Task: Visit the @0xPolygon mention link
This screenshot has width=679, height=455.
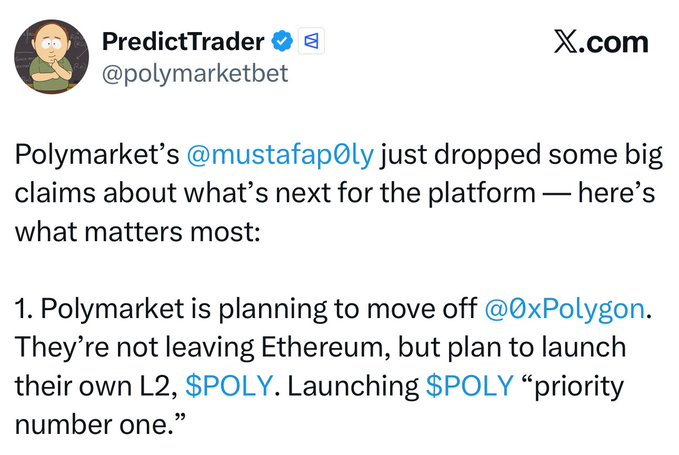Action: pos(562,308)
